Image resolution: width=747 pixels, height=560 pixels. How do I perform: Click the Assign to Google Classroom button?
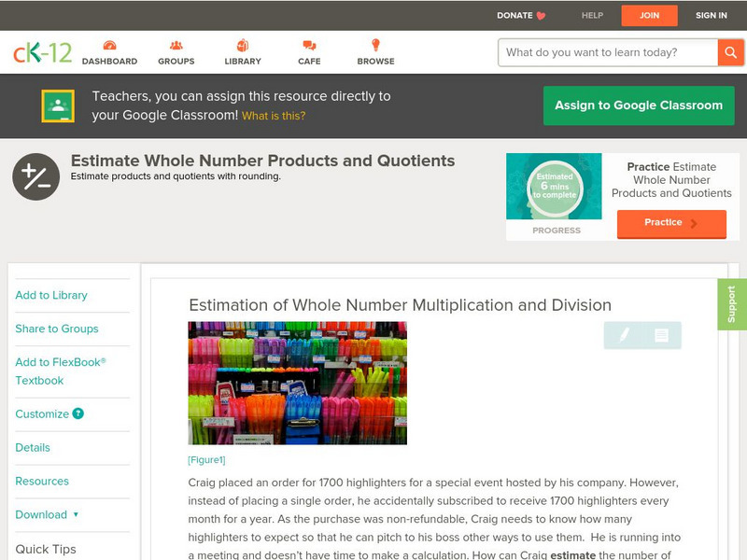(639, 105)
